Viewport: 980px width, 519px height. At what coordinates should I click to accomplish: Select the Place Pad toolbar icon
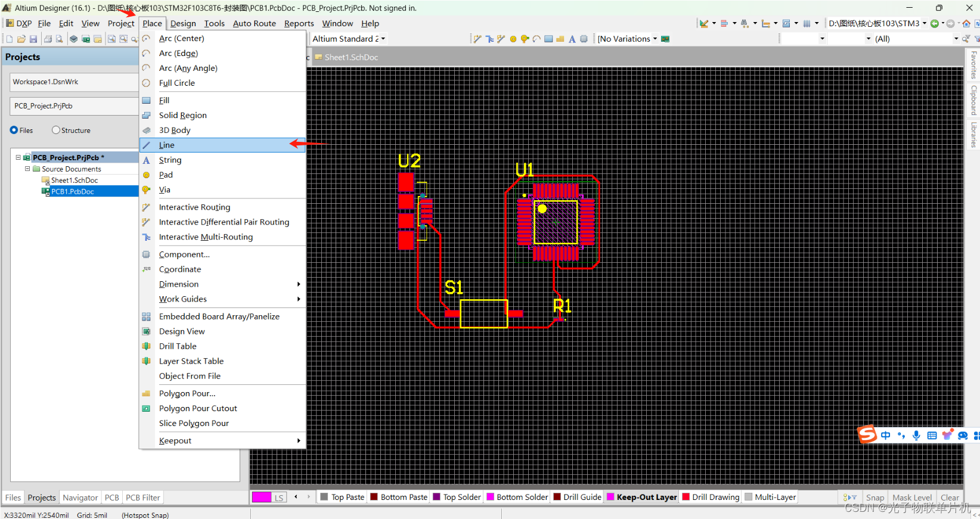(513, 39)
